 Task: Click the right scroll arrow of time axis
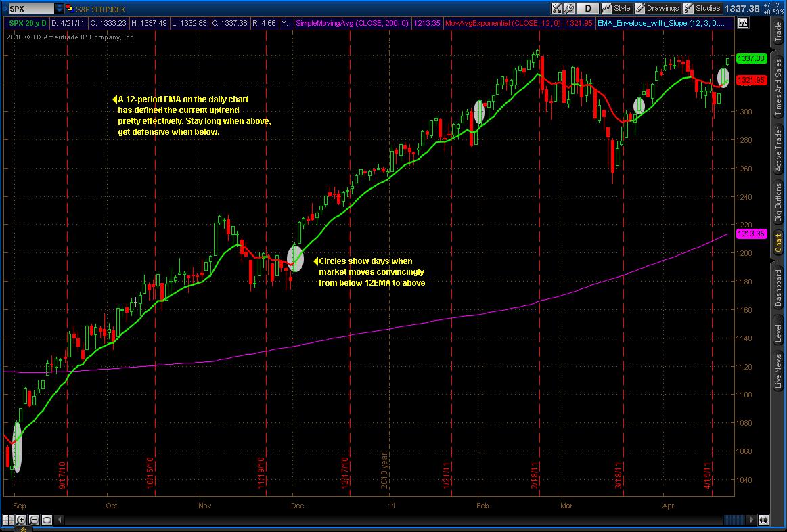[751, 520]
